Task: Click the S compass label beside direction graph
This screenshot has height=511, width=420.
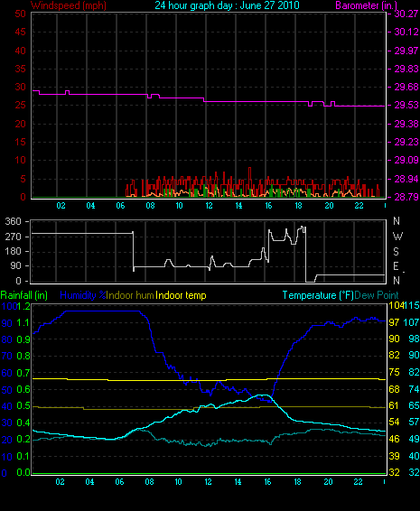Action: [x=396, y=252]
